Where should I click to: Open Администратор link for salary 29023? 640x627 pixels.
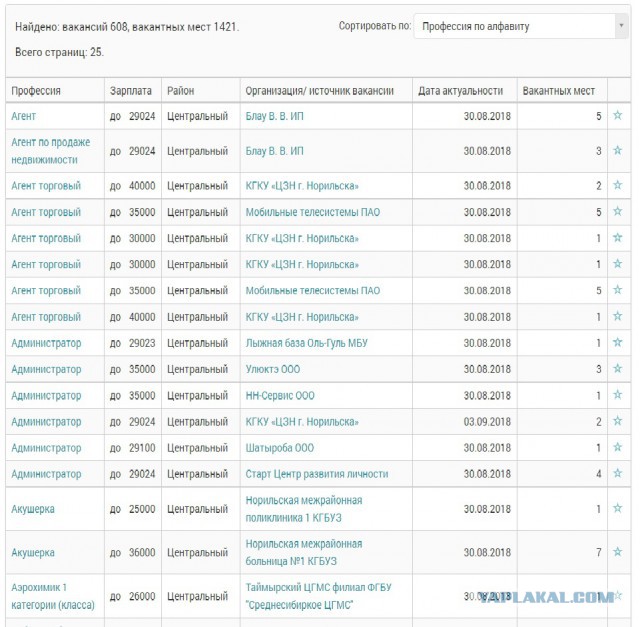tap(46, 343)
